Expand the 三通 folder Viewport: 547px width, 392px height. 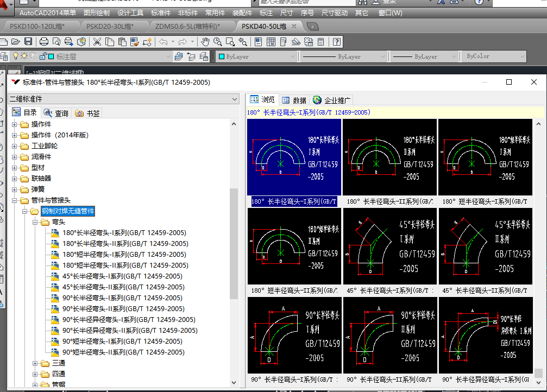[x=35, y=363]
